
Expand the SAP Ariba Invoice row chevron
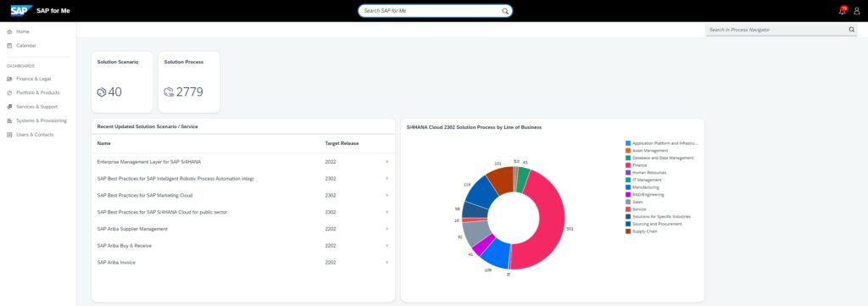[387, 262]
